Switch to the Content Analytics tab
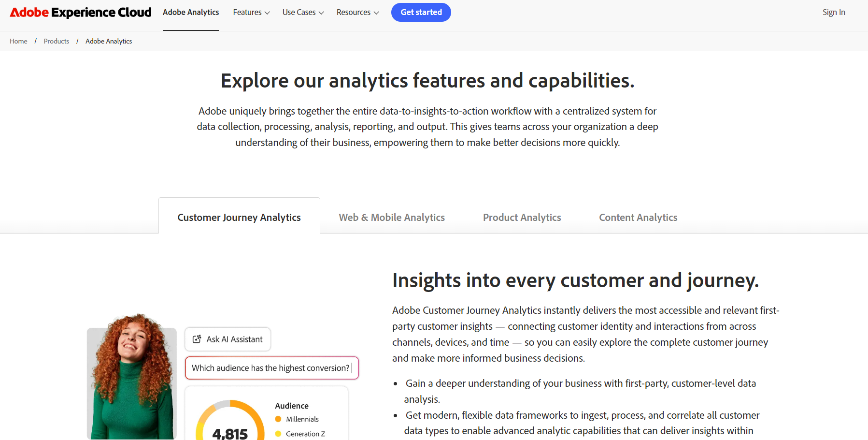The width and height of the screenshot is (868, 440). tap(638, 217)
